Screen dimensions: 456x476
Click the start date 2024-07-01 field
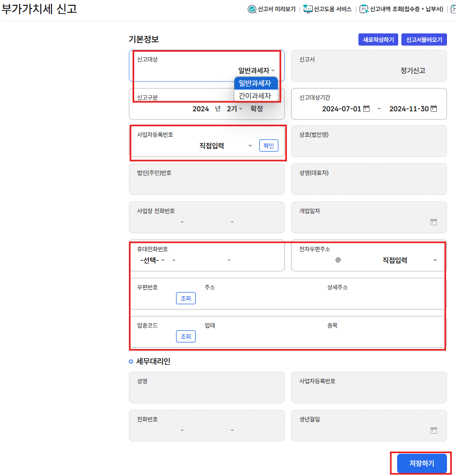(x=341, y=109)
